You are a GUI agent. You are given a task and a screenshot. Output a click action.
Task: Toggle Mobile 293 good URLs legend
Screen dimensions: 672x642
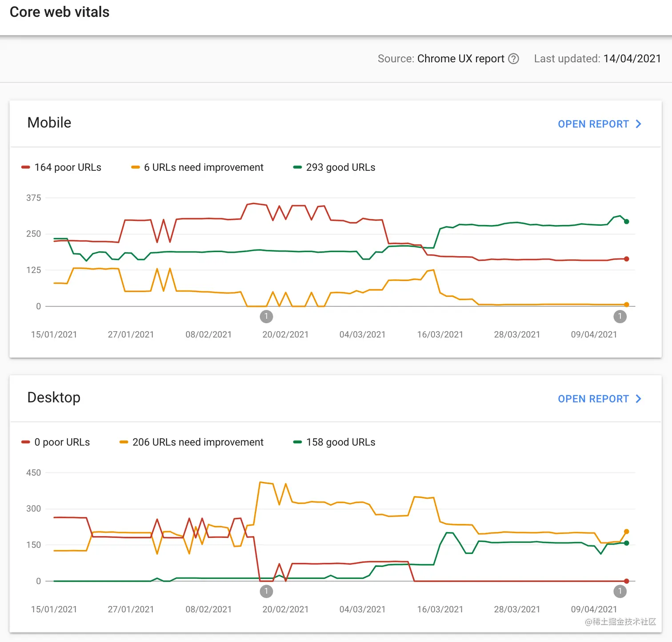335,168
